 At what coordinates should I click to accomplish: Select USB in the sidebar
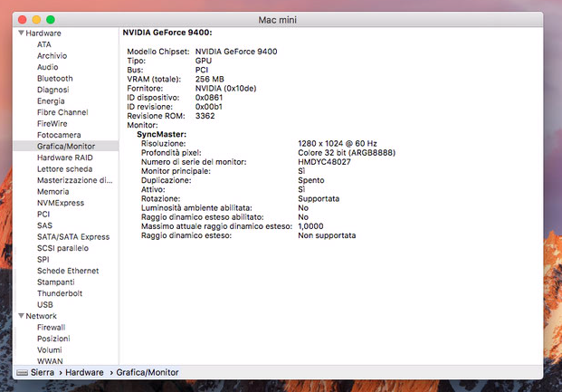coord(45,304)
